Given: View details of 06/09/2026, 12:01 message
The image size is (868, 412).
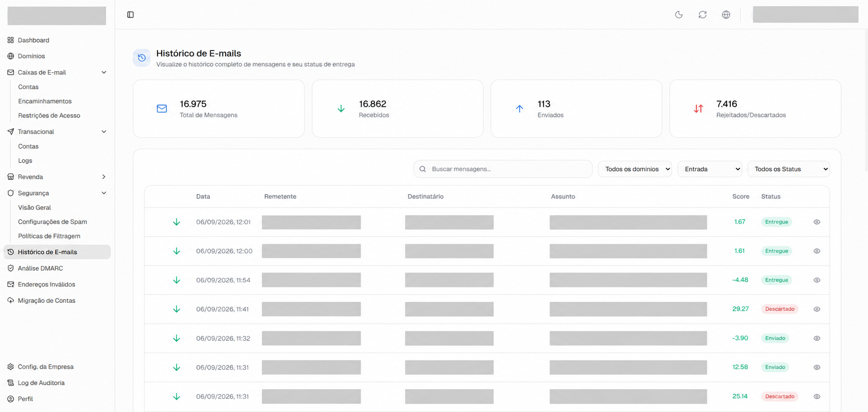Looking at the screenshot, I should [x=816, y=222].
